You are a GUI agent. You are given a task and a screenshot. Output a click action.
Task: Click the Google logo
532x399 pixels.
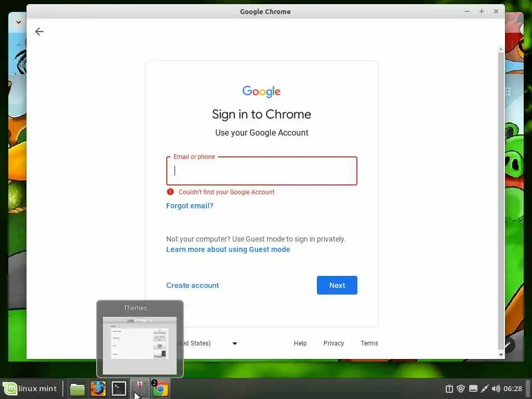[x=261, y=91]
